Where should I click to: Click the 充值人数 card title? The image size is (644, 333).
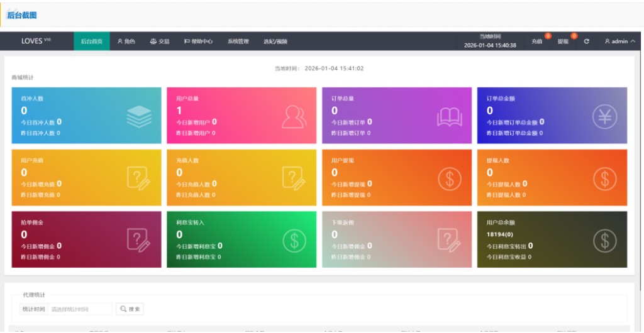point(187,160)
